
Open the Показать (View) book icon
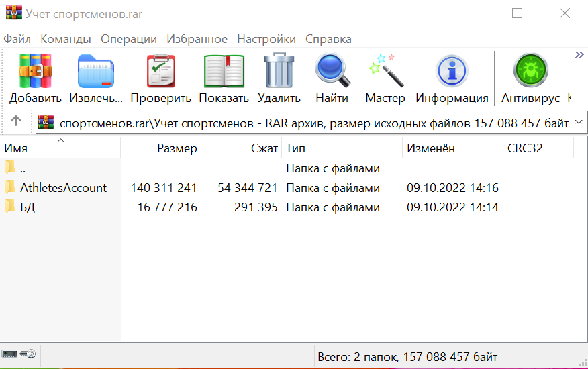coord(224,72)
